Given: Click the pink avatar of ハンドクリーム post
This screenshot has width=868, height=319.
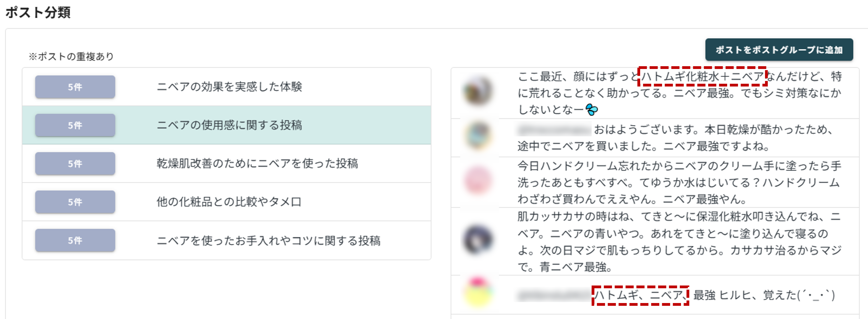Looking at the screenshot, I should [477, 180].
